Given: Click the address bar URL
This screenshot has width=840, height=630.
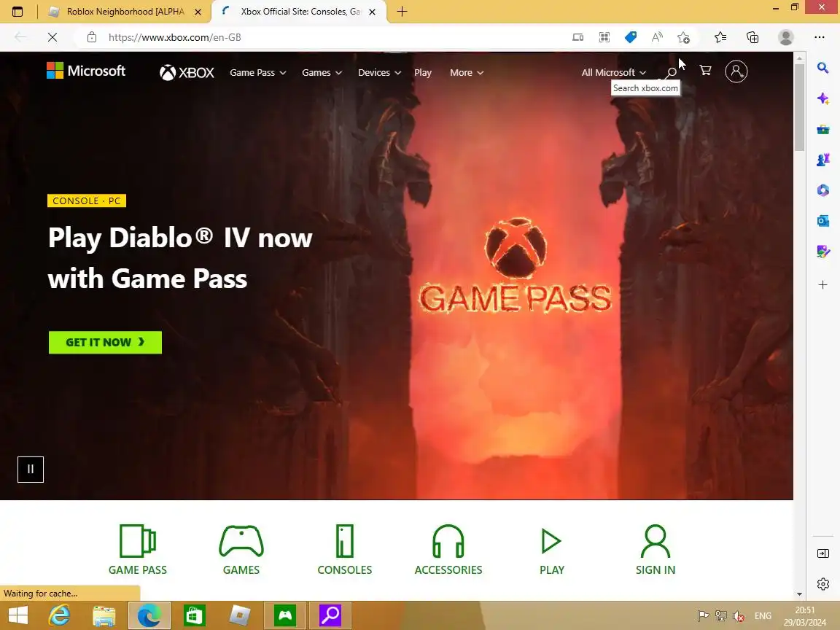Looking at the screenshot, I should 175,37.
